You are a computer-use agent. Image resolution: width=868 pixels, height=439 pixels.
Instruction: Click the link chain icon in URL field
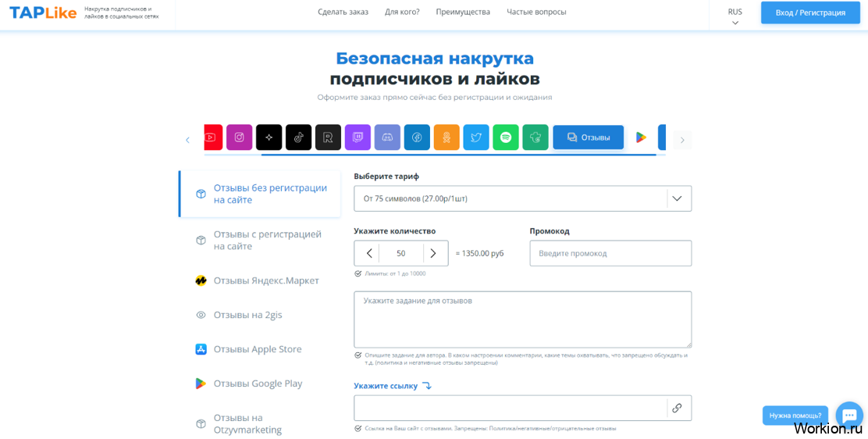tap(677, 408)
